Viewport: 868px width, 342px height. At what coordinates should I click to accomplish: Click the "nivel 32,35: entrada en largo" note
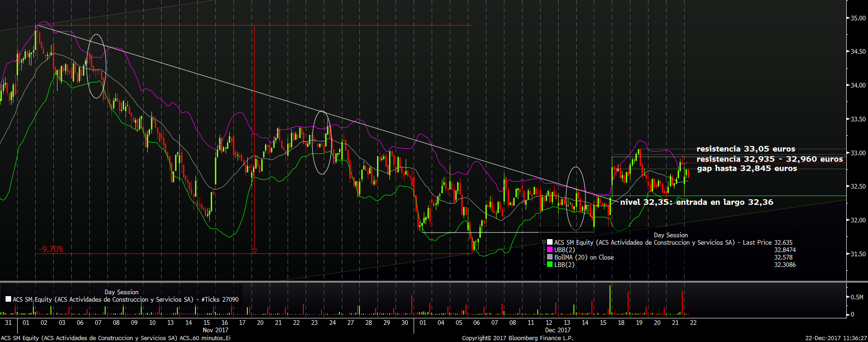point(697,202)
